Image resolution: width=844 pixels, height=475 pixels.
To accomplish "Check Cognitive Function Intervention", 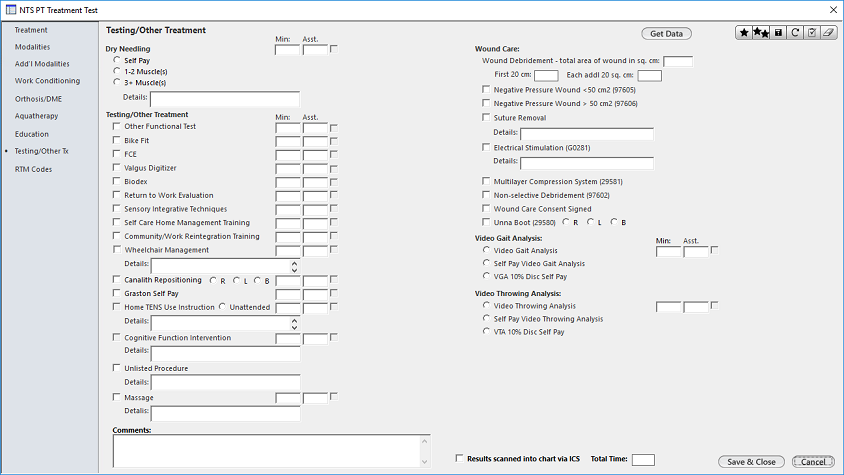I will pos(116,337).
